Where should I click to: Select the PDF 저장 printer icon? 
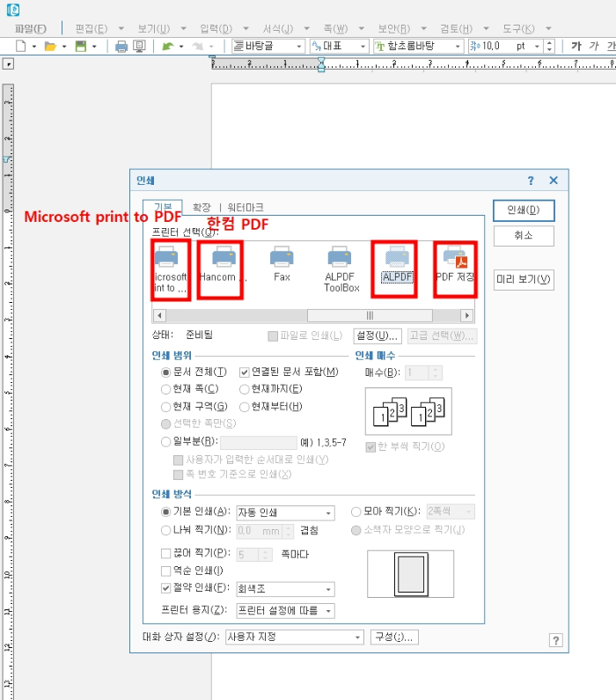455,264
